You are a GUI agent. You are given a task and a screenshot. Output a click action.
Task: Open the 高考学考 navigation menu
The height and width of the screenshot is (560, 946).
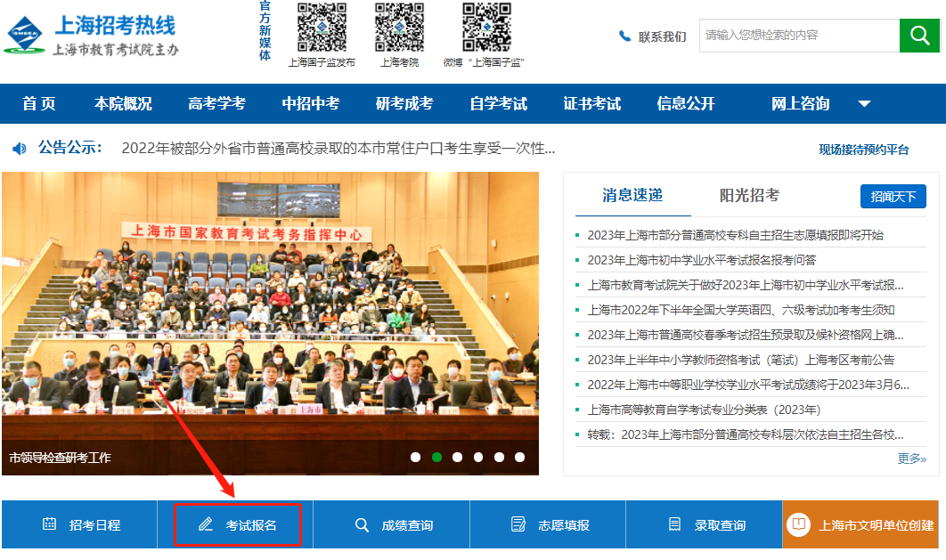[x=216, y=103]
